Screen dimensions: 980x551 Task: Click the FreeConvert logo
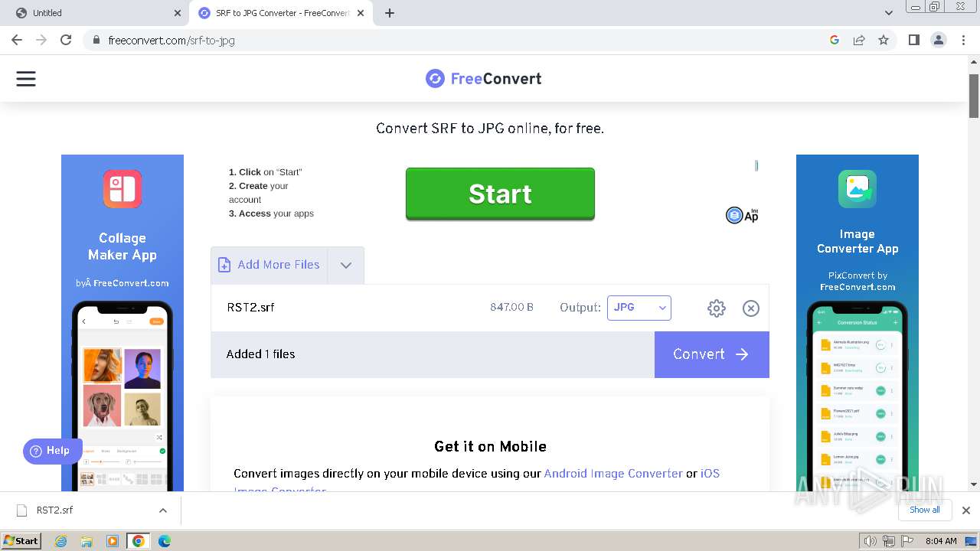pos(483,79)
